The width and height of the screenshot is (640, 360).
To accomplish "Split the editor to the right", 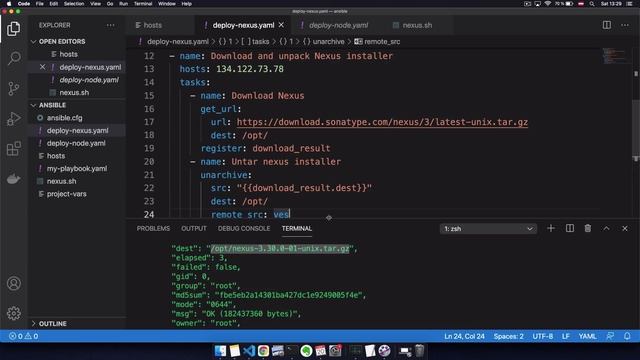I will tap(607, 25).
